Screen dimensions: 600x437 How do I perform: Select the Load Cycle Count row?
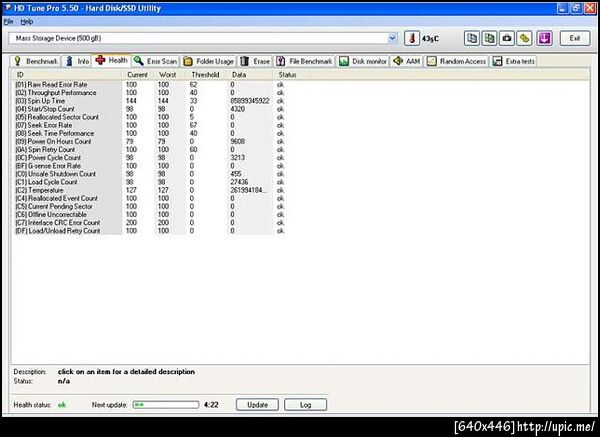coord(150,182)
